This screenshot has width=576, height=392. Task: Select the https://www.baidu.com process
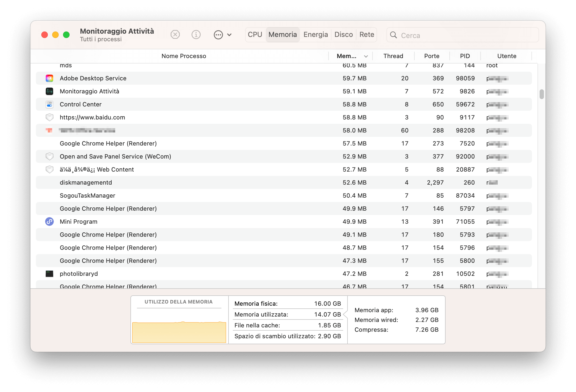(x=284, y=117)
